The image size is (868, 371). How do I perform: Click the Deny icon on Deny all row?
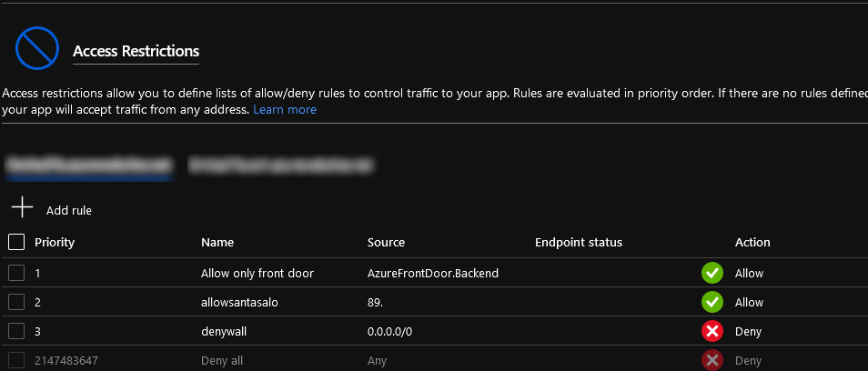[x=712, y=361]
